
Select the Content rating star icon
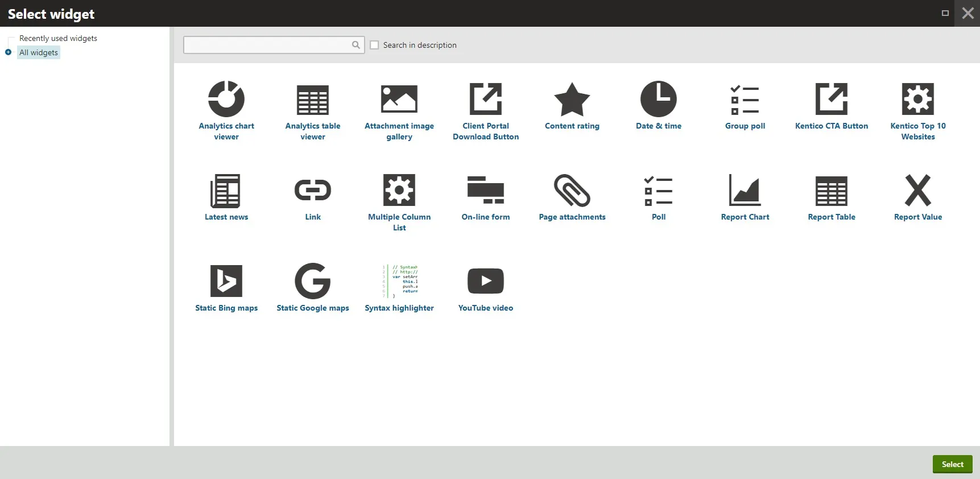point(572,99)
